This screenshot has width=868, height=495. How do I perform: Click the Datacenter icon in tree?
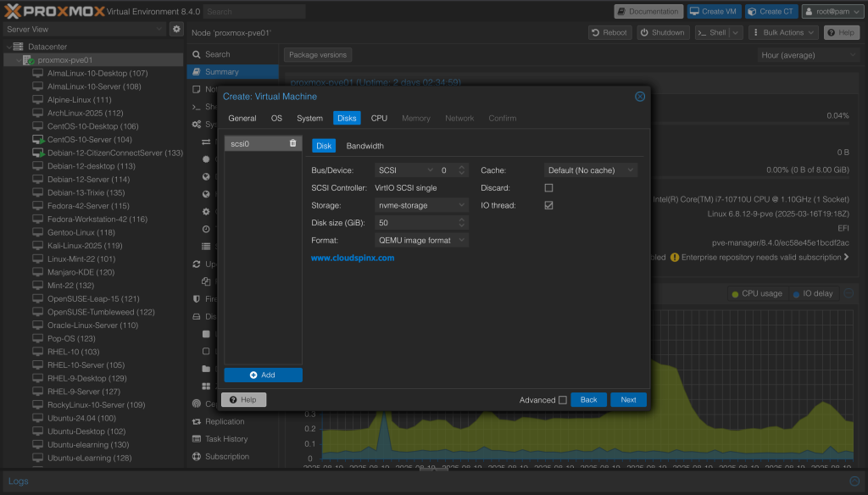(18, 47)
